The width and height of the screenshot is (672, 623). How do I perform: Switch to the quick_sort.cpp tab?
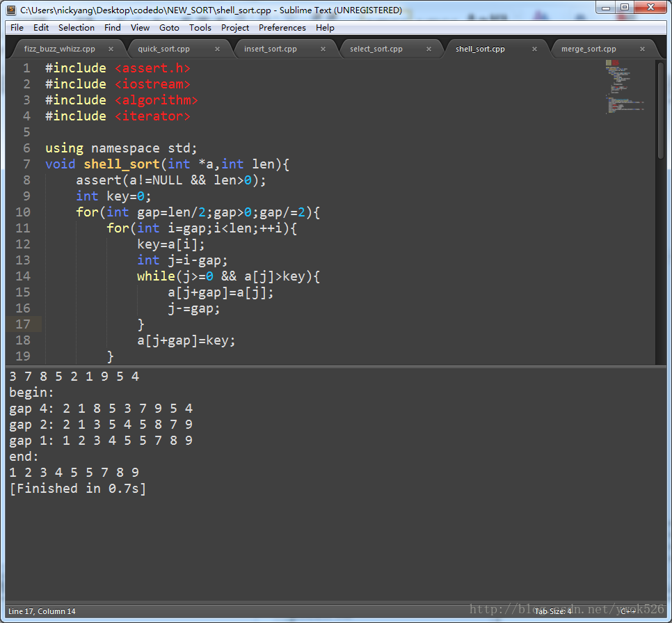pyautogui.click(x=163, y=49)
